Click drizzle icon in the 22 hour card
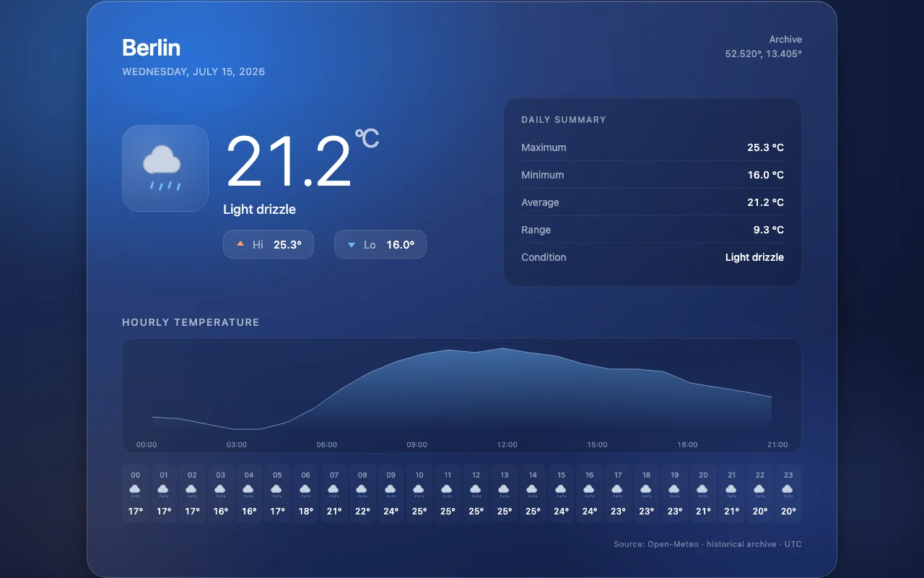 coord(760,491)
